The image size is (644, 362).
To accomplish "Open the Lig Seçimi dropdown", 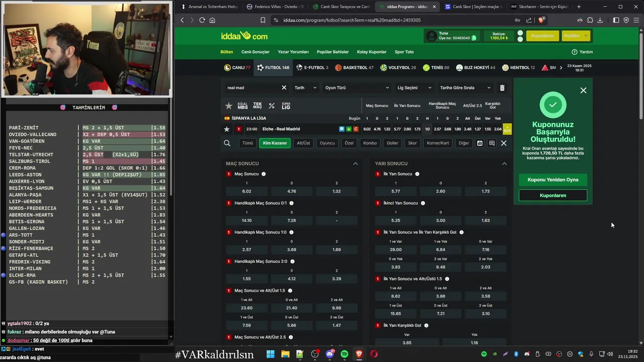I will pos(414,87).
